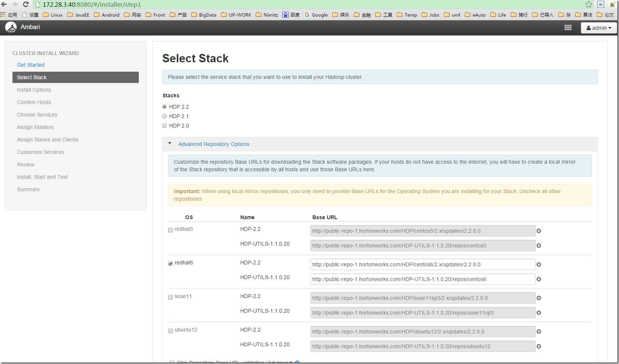The image size is (619, 364).
Task: Clear the ubuntu12 HDP-UTILS URL with its icon
Action: (539, 346)
